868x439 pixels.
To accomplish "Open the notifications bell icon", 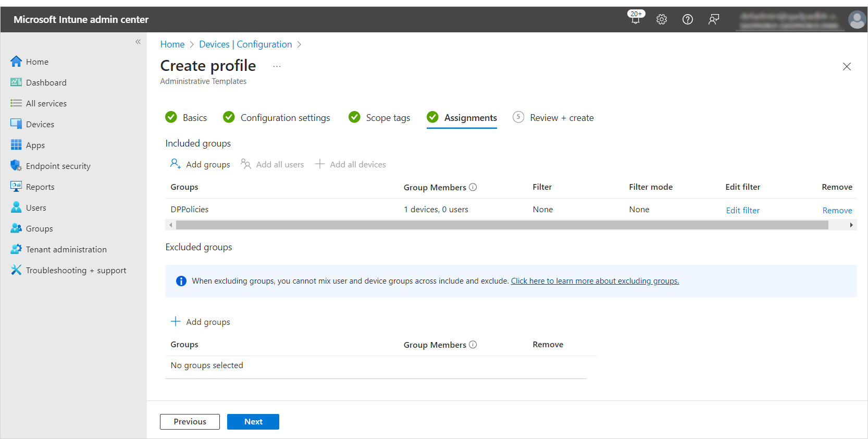I will point(636,19).
